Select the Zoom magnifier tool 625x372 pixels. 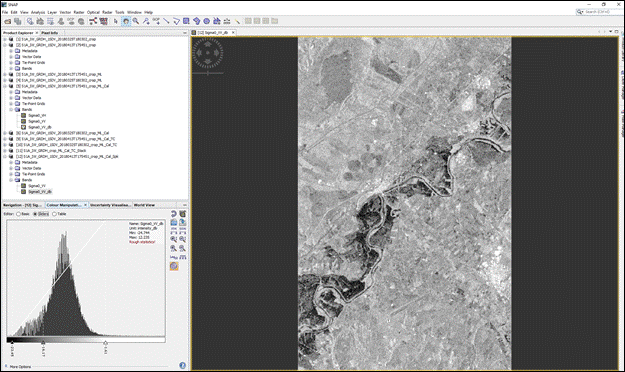(136, 21)
